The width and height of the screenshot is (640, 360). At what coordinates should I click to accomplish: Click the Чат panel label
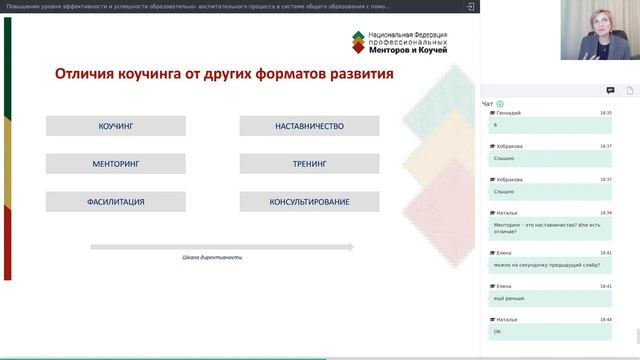[x=487, y=104]
